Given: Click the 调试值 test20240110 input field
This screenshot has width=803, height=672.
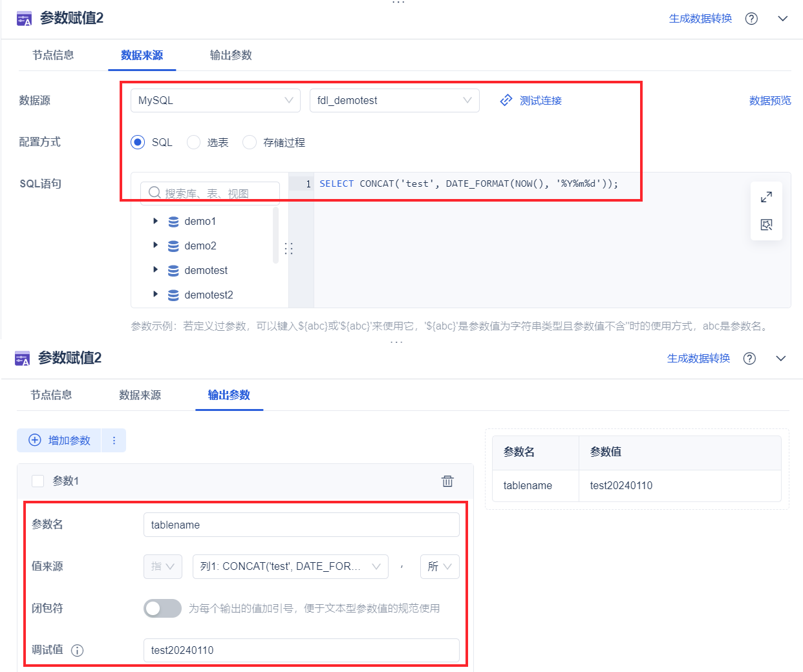Looking at the screenshot, I should [301, 650].
